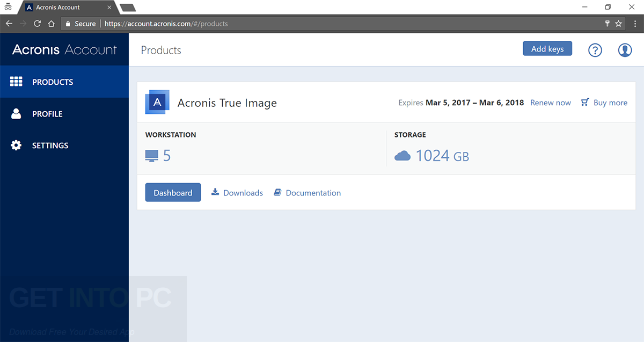This screenshot has width=644, height=342.
Task: Click the incognito icon in title bar
Action: (x=8, y=7)
